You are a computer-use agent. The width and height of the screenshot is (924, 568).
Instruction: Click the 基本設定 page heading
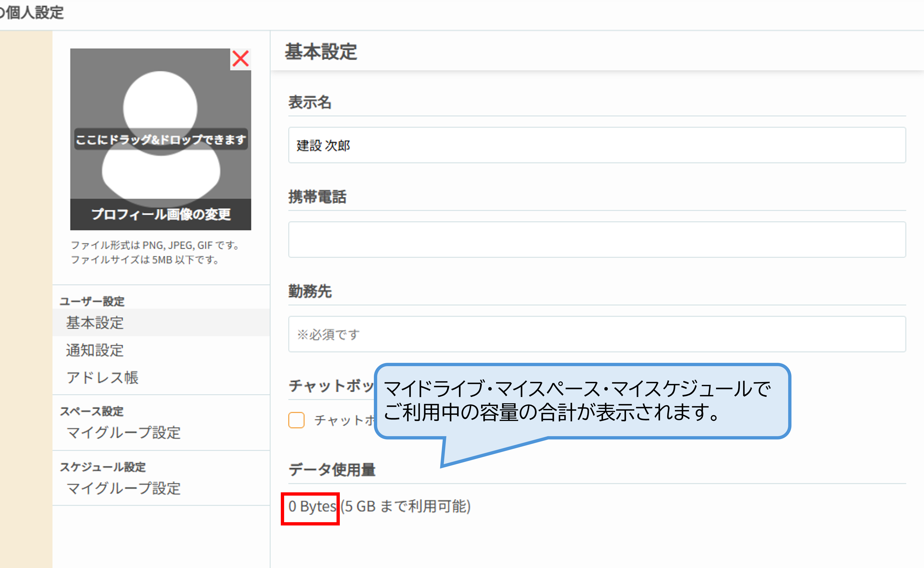coord(320,51)
